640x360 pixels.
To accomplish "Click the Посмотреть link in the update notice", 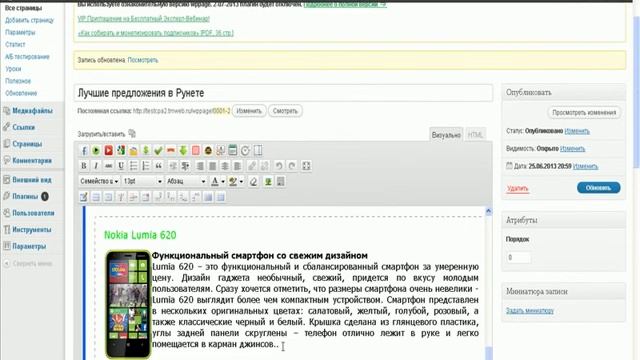I will [x=143, y=60].
